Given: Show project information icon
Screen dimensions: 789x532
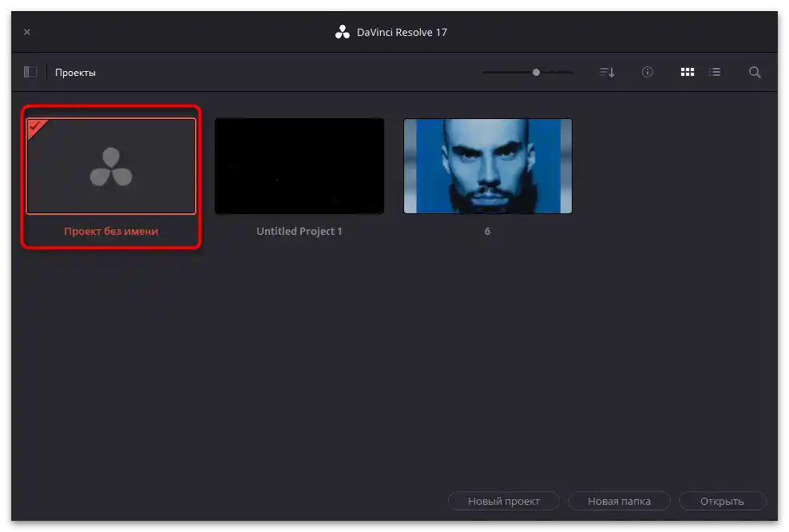Looking at the screenshot, I should 648,72.
